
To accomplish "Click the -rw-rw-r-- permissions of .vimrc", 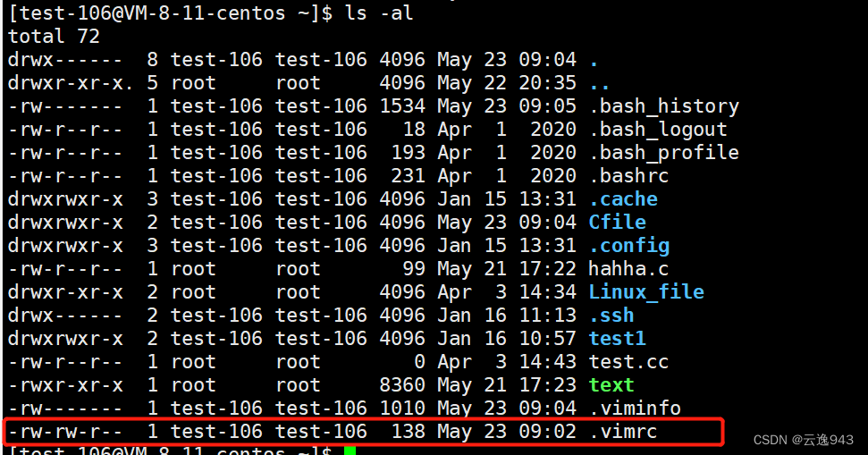I will 65,432.
